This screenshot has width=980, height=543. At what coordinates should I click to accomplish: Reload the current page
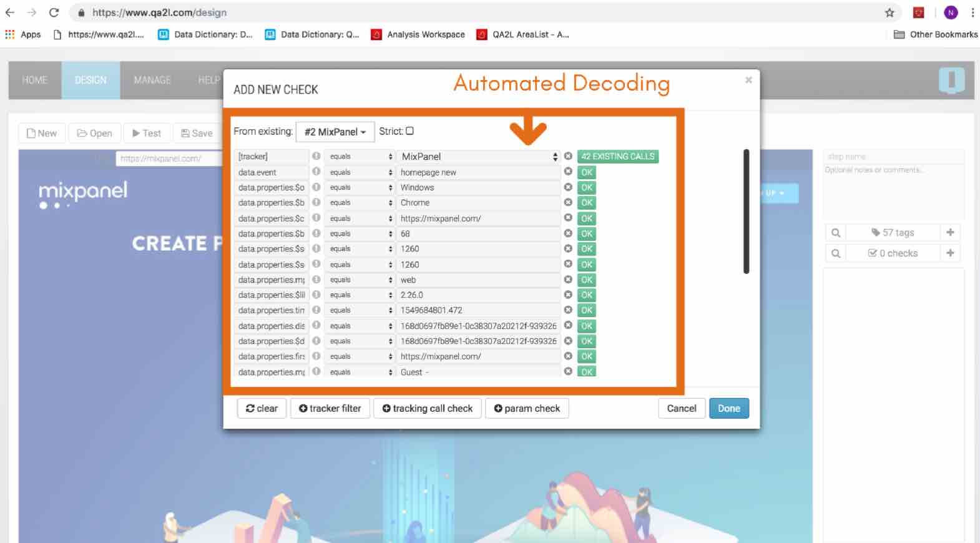[x=54, y=12]
